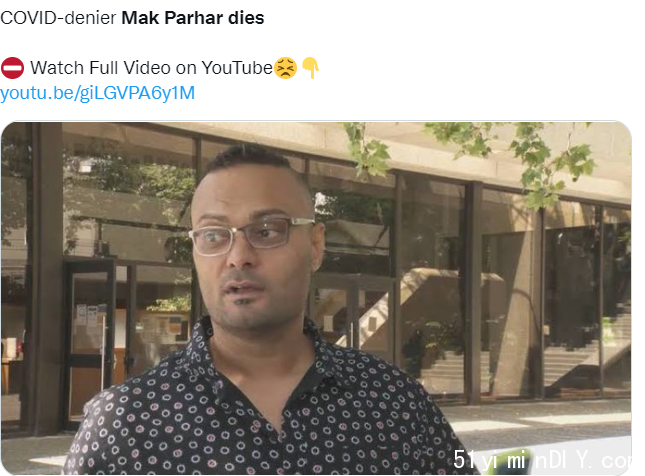Click the word "COVID-denier" in the tweet
Viewport: 645px width, 476px height.
58,18
